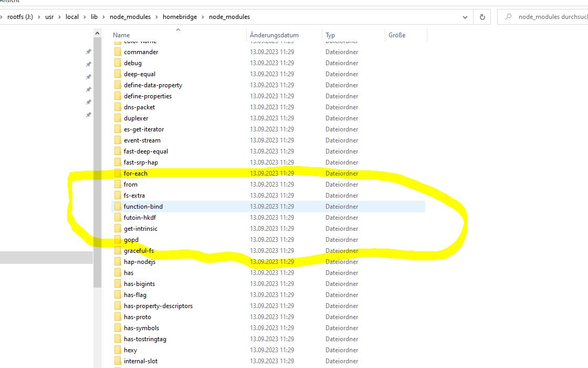Sort by the Änderungsdatum column header
The height and width of the screenshot is (368, 588).
274,35
